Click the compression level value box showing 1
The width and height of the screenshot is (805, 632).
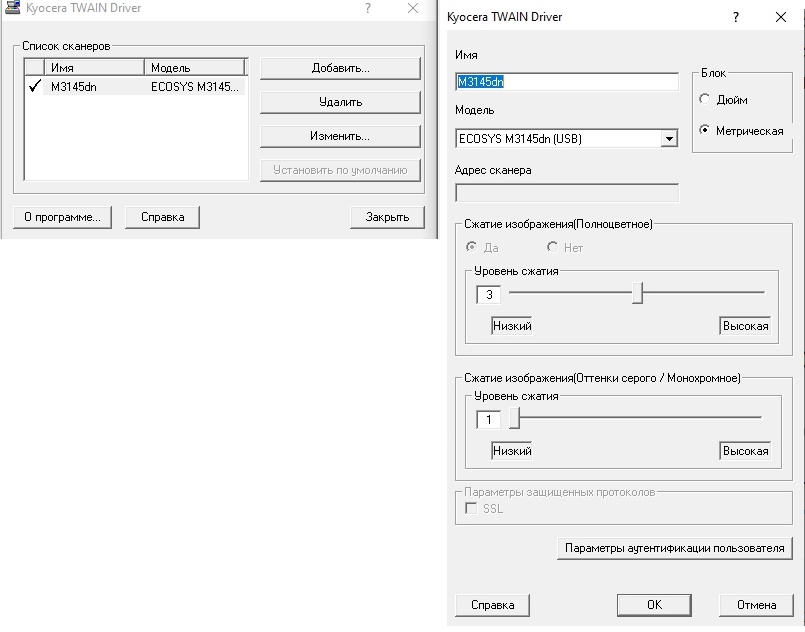(488, 420)
